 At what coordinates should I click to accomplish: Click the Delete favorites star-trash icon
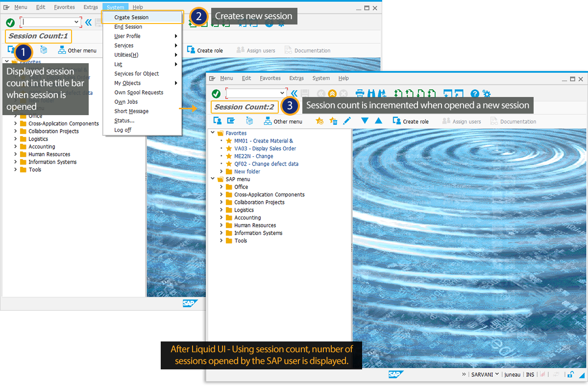click(x=333, y=121)
